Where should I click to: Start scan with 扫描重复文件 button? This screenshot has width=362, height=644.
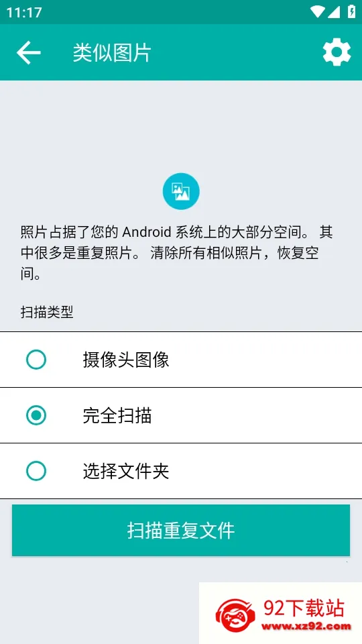click(x=181, y=530)
